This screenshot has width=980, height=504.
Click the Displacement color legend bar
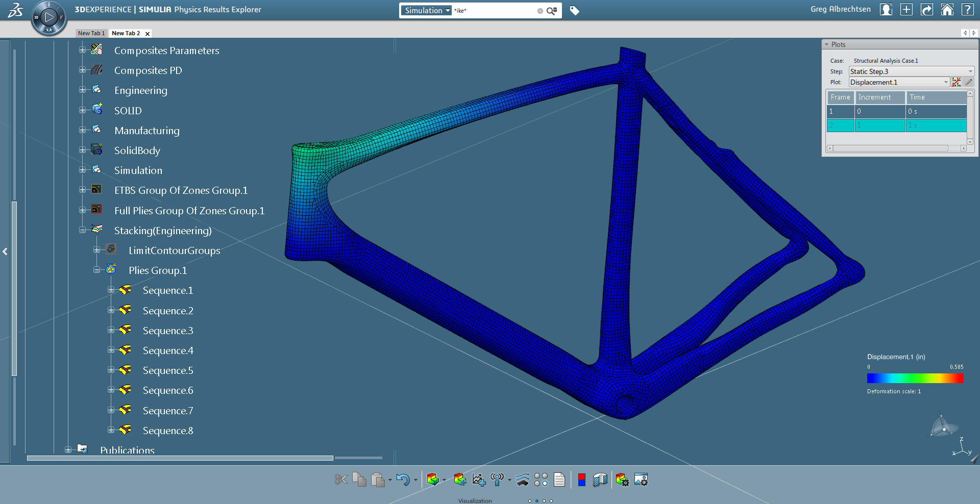click(x=915, y=378)
